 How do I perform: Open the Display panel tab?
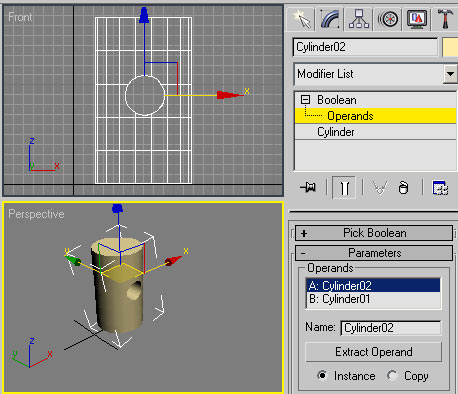(417, 19)
